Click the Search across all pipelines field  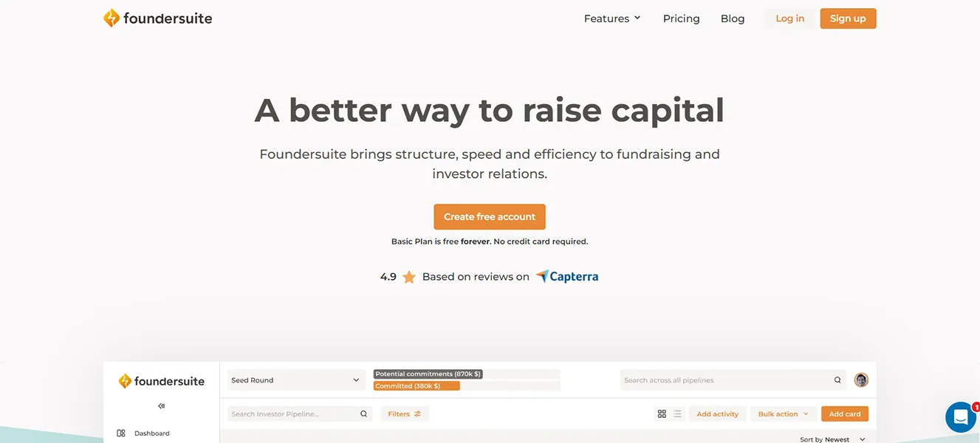(731, 380)
